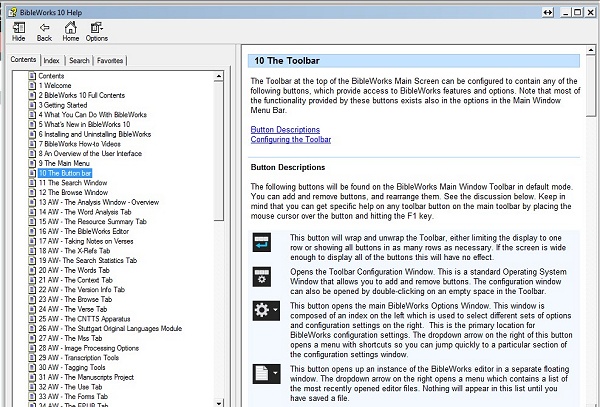This screenshot has width=600, height=407.
Task: Click the help page scrollbar up arrow
Action: [590, 50]
